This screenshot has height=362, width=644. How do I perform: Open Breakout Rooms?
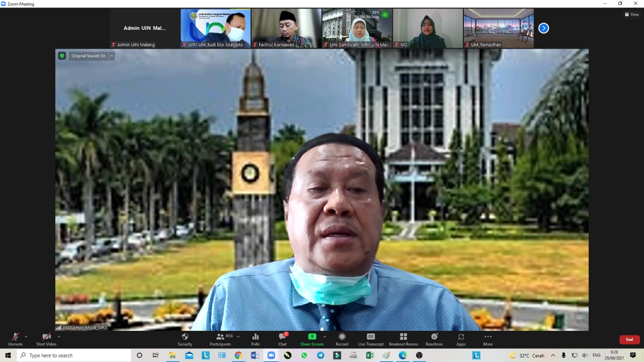[x=403, y=339]
